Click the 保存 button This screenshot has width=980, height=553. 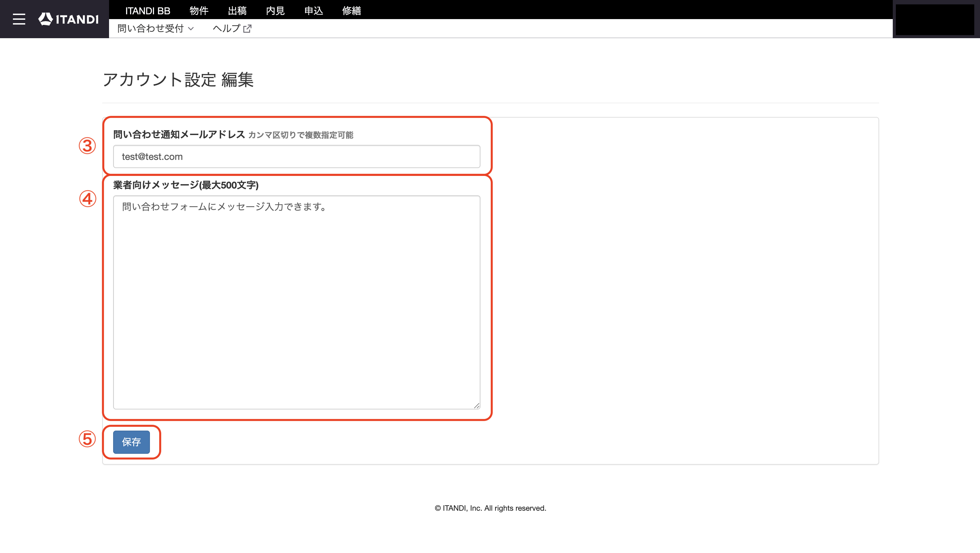tap(131, 442)
